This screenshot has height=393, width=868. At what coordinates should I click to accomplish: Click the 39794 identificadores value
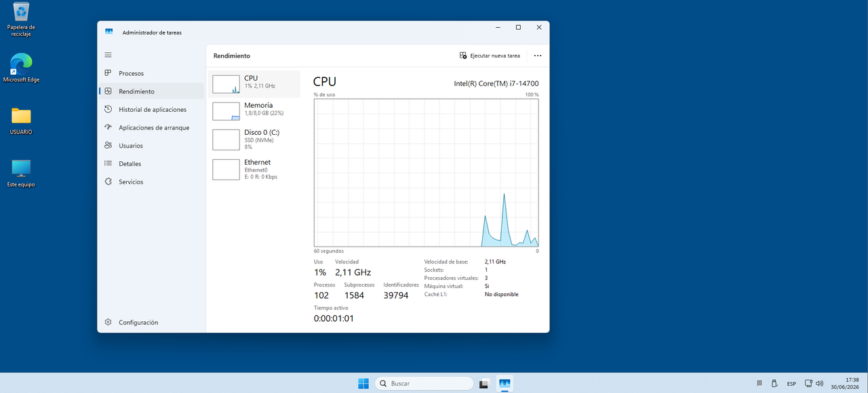tap(396, 295)
